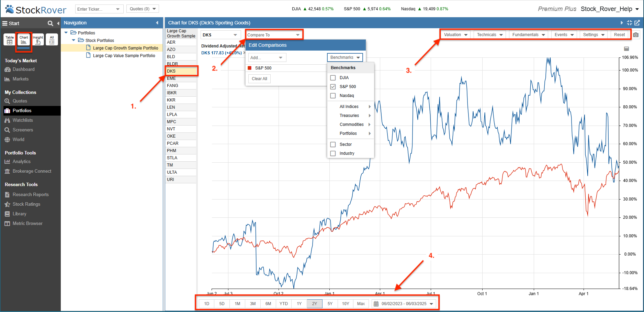
Task: Select 3M time range button
Action: tap(253, 304)
